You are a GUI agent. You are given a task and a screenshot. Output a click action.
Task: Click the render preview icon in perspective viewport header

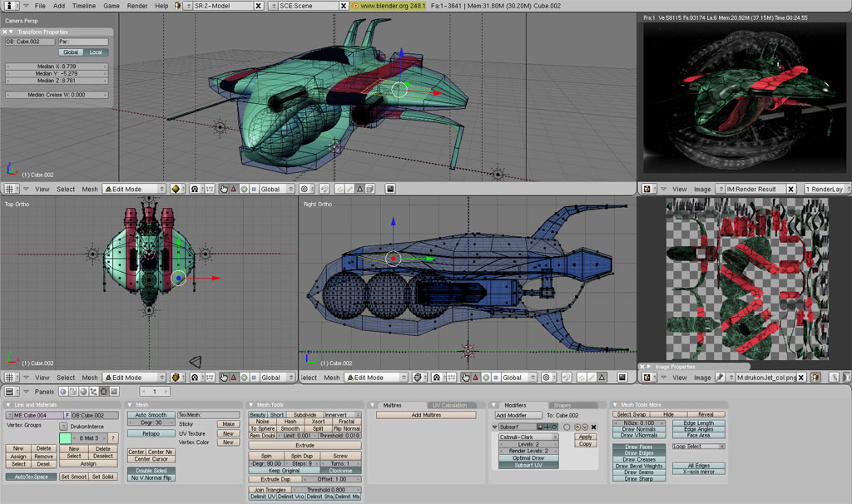point(390,189)
